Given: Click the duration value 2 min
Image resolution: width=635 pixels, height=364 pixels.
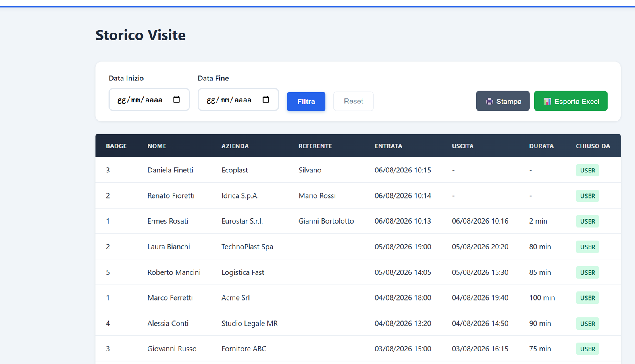Looking at the screenshot, I should pyautogui.click(x=538, y=221).
